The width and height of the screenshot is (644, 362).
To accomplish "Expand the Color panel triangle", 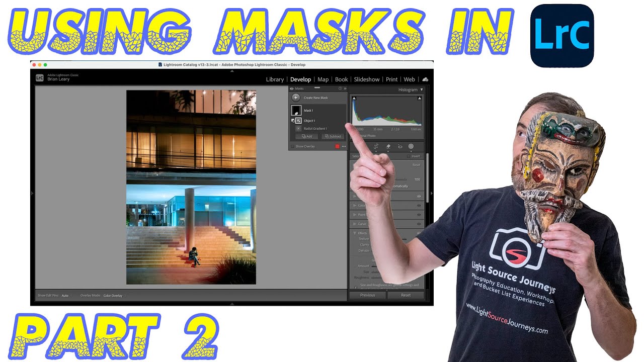I will pos(355,206).
